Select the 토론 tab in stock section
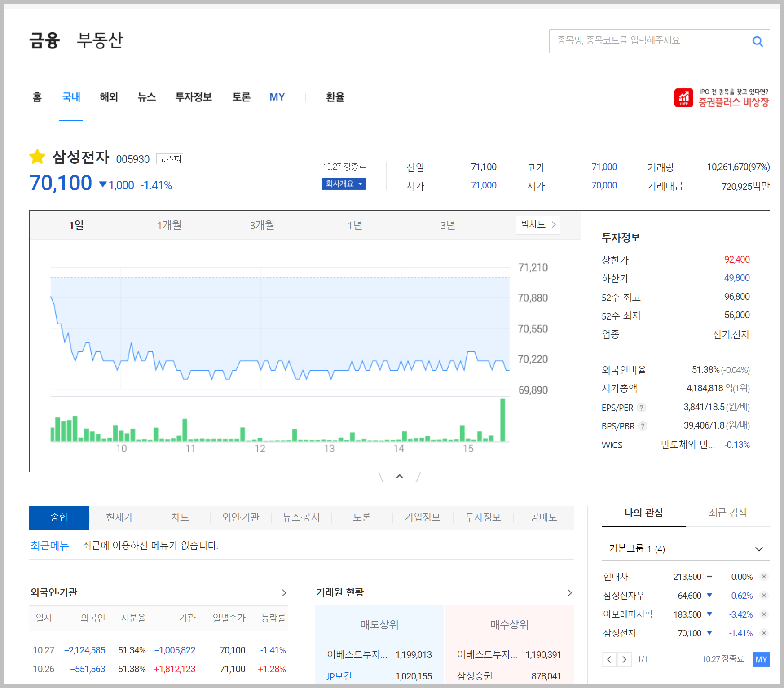This screenshot has height=688, width=784. coord(362,517)
